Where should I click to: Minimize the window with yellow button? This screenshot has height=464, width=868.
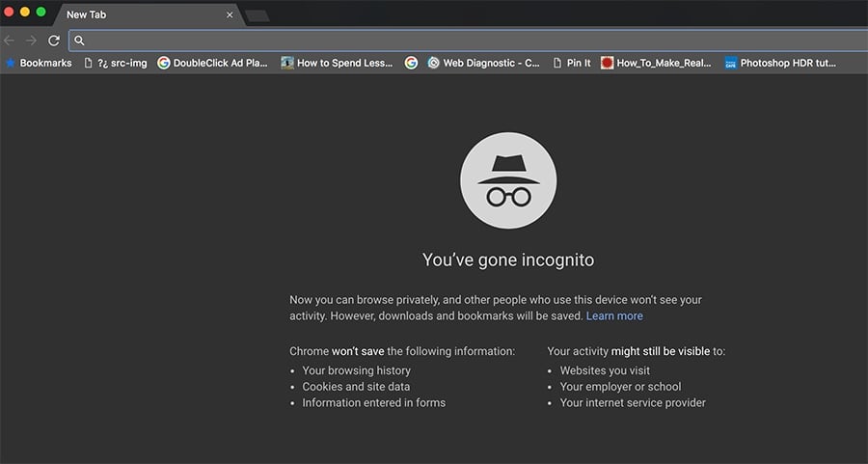(25, 12)
